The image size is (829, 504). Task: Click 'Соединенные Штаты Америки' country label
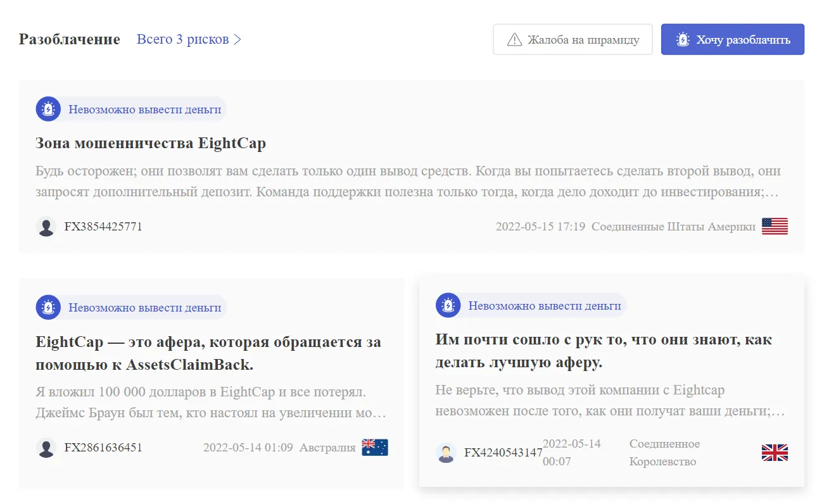(x=674, y=226)
